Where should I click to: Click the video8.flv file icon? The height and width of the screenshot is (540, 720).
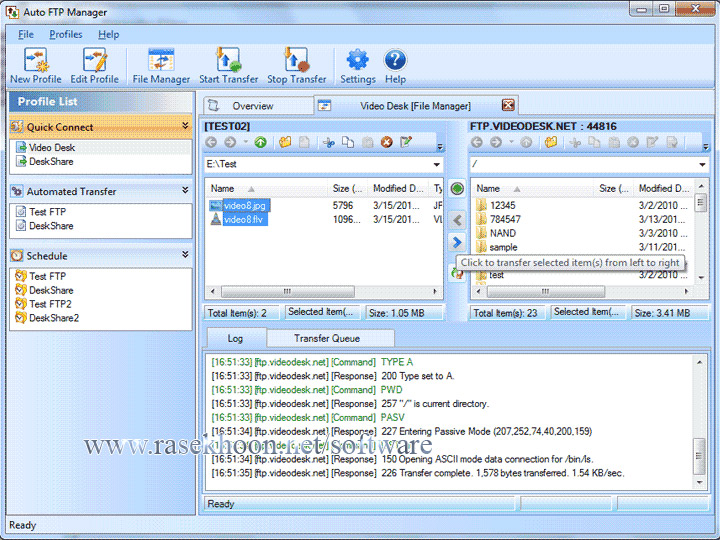[215, 219]
